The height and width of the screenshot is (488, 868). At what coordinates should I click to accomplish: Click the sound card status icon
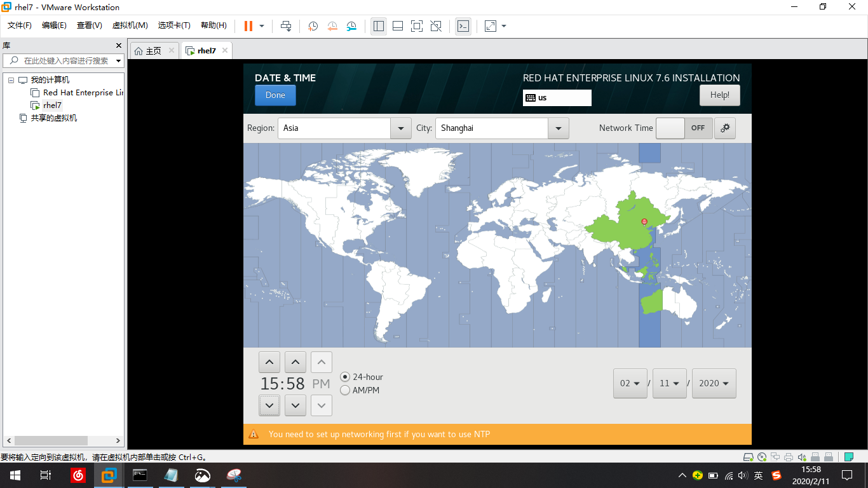(x=801, y=457)
